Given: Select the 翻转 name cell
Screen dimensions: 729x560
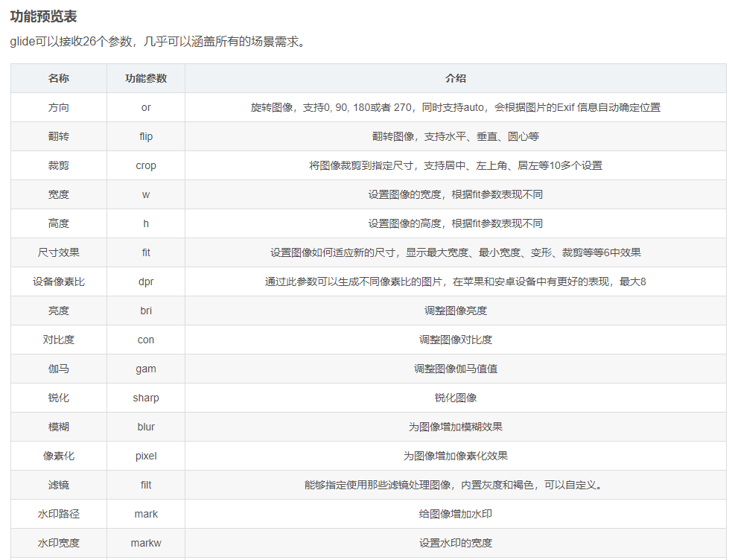Looking at the screenshot, I should point(59,136).
